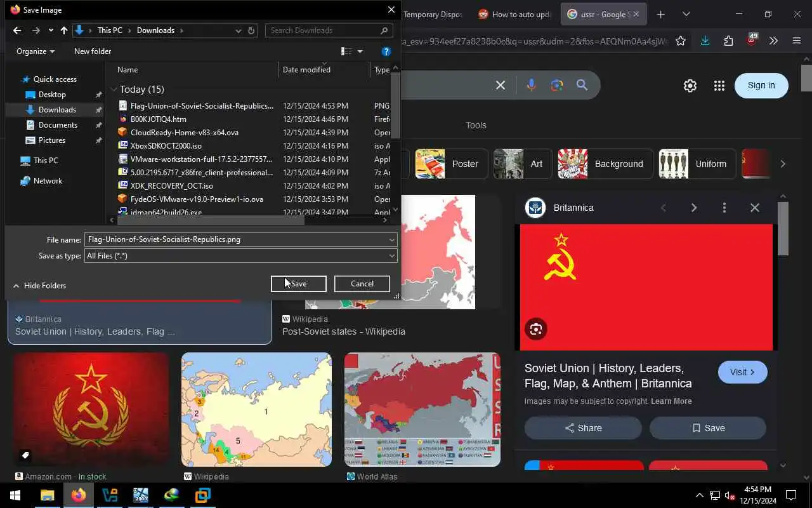Go up one folder level arrow
This screenshot has height=508, width=812.
(64, 30)
